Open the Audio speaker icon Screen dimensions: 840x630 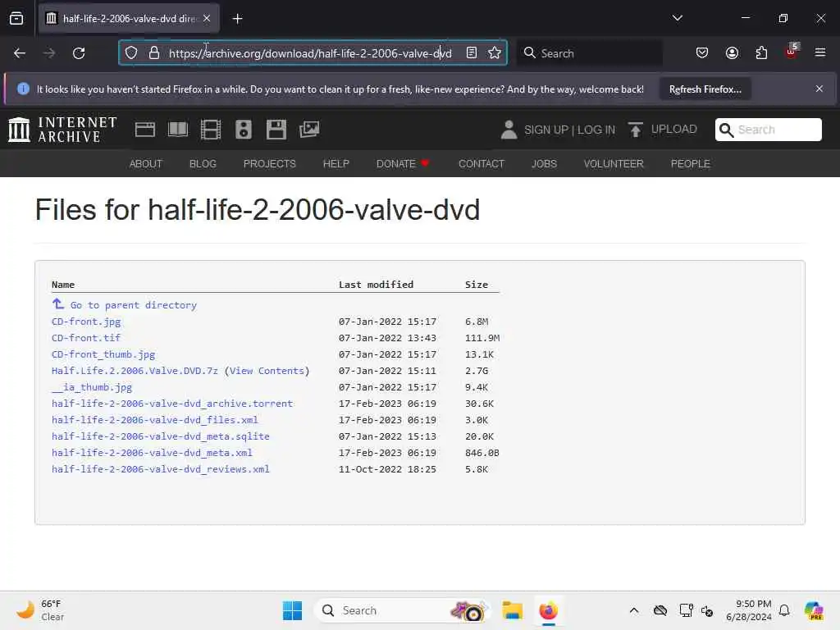click(243, 130)
